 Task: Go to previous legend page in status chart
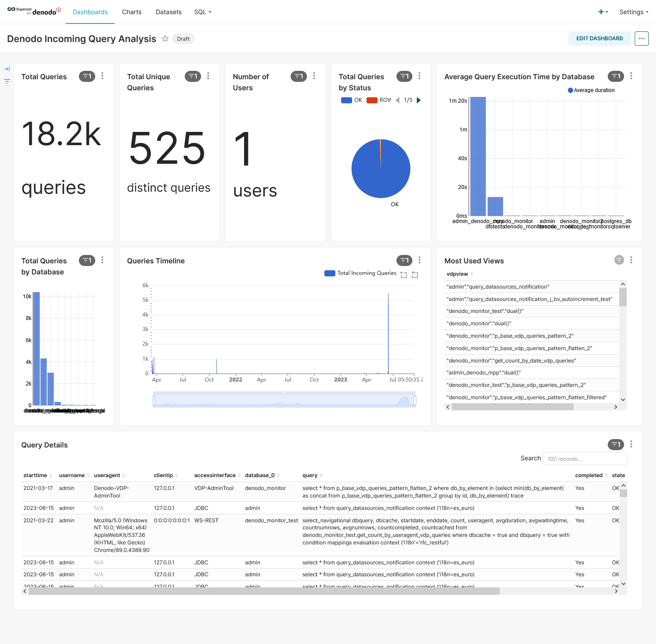tap(397, 100)
